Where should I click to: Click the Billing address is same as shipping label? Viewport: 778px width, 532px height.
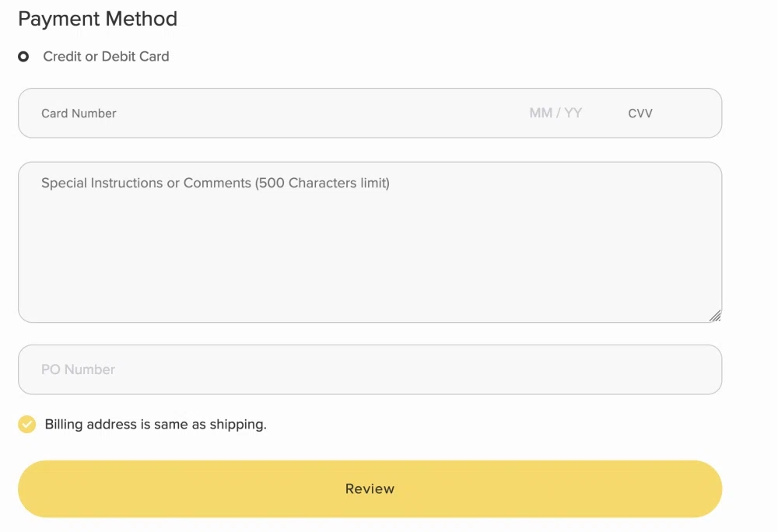click(155, 425)
